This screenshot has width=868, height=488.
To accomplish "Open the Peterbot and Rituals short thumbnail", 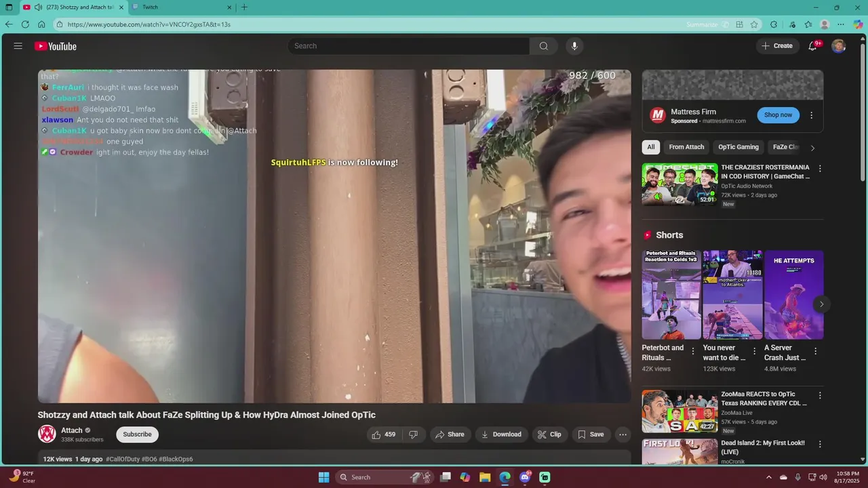I will [671, 295].
